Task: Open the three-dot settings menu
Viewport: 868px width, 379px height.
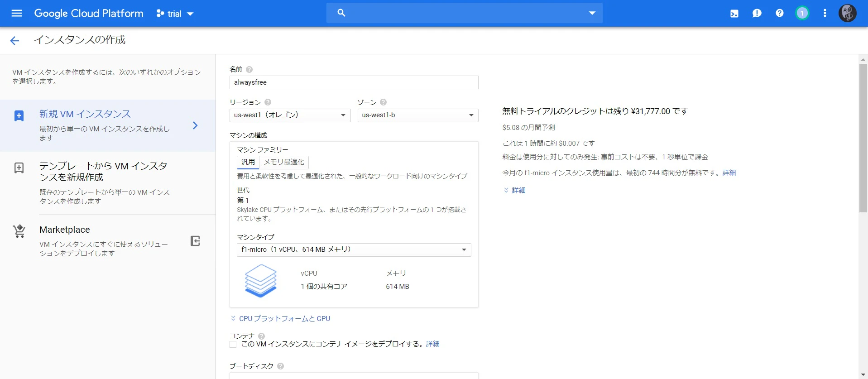Action: click(x=825, y=13)
